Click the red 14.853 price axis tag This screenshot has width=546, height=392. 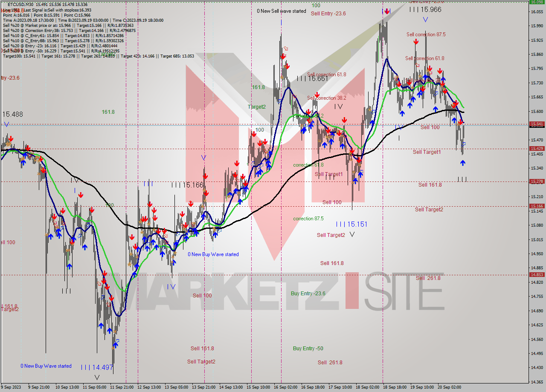tap(536, 274)
